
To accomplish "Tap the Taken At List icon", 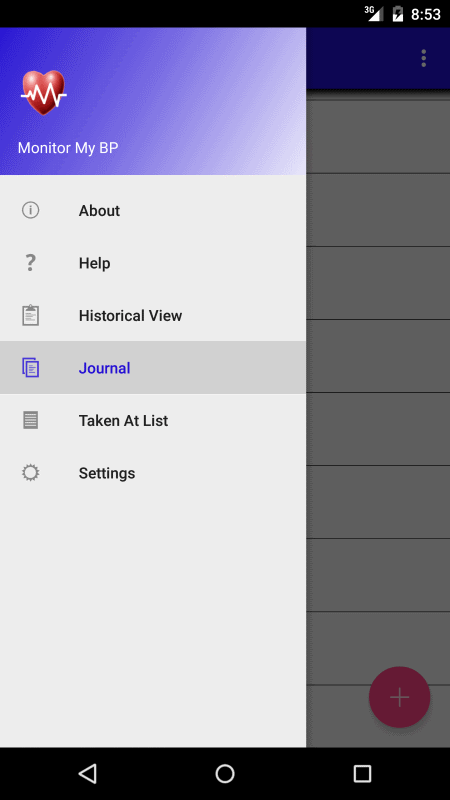I will point(31,420).
